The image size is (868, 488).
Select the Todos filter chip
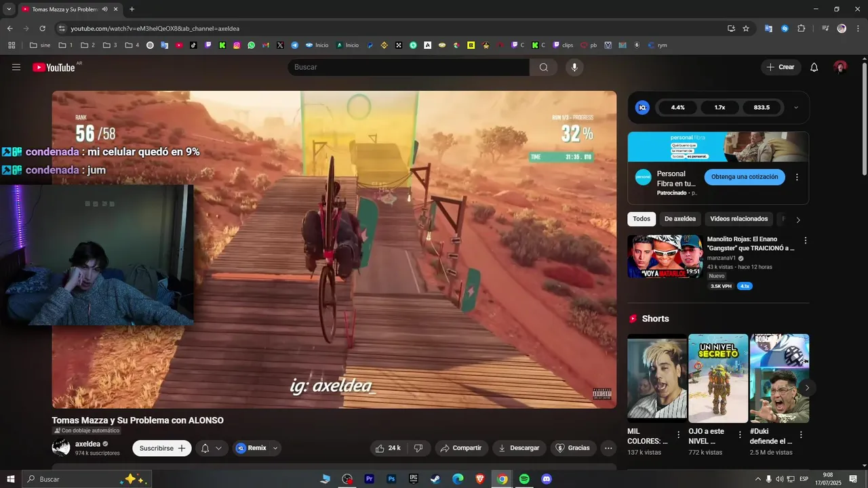tap(642, 219)
